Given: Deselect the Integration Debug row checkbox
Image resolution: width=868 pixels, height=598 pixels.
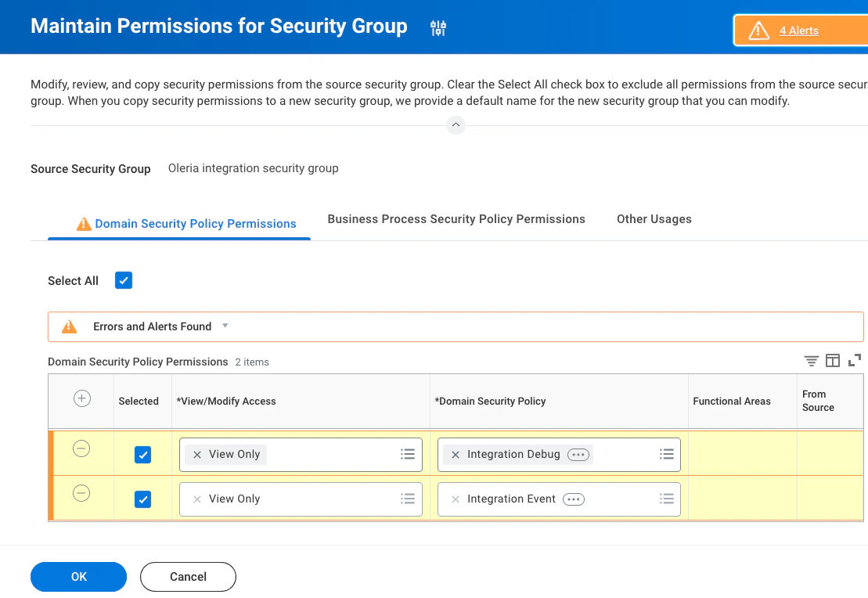Looking at the screenshot, I should click(x=142, y=455).
